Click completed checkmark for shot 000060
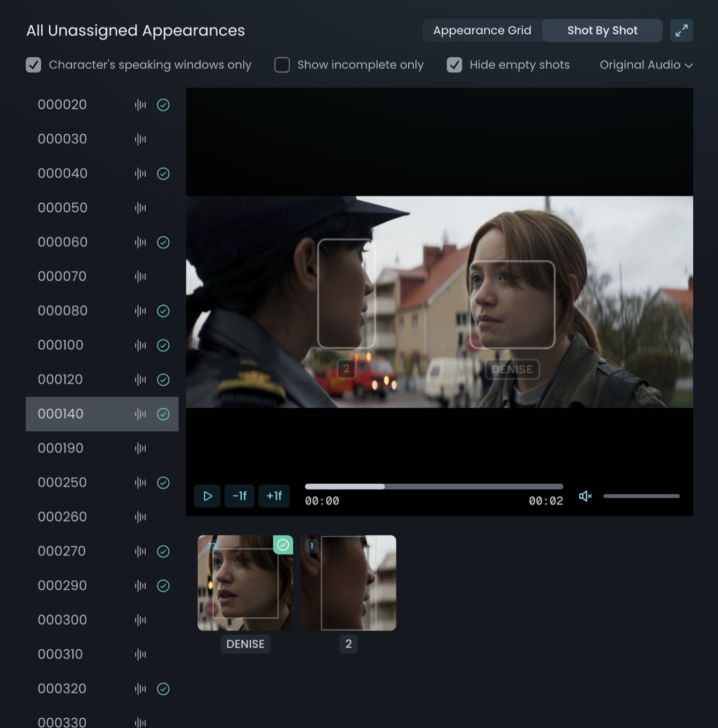 (x=163, y=242)
